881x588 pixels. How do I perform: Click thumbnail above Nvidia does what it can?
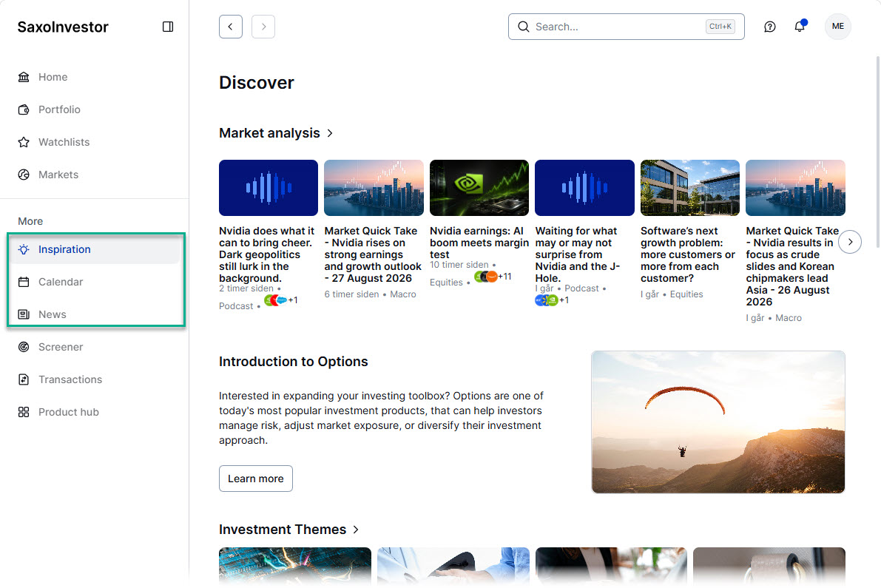coord(269,188)
